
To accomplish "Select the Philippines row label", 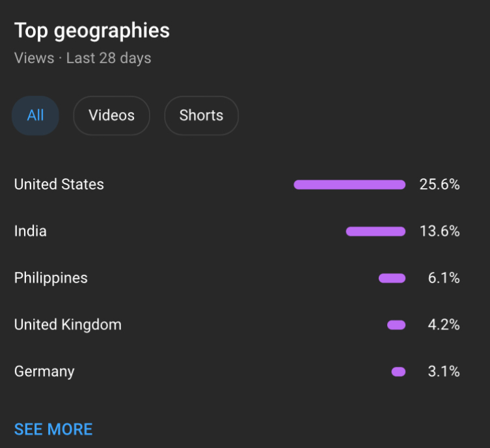I will point(51,278).
